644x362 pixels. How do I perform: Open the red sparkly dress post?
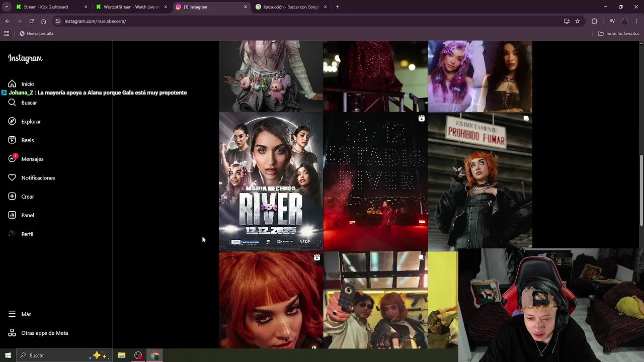click(375, 76)
